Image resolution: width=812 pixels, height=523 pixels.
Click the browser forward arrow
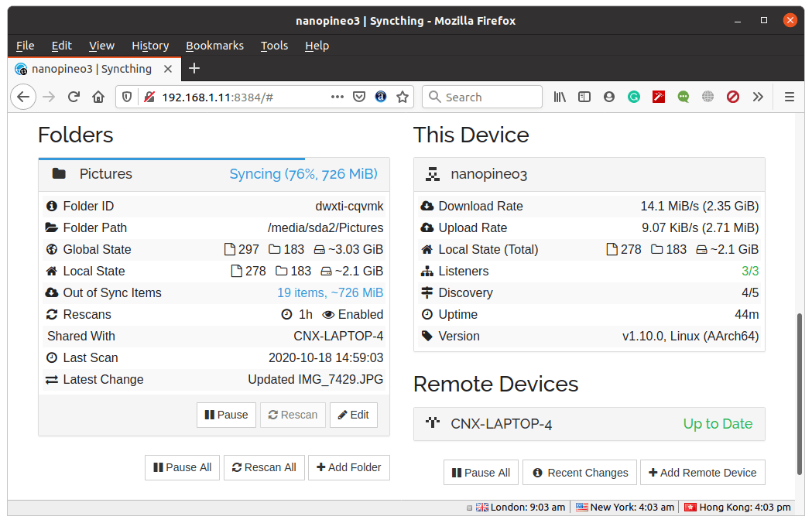tap(49, 97)
